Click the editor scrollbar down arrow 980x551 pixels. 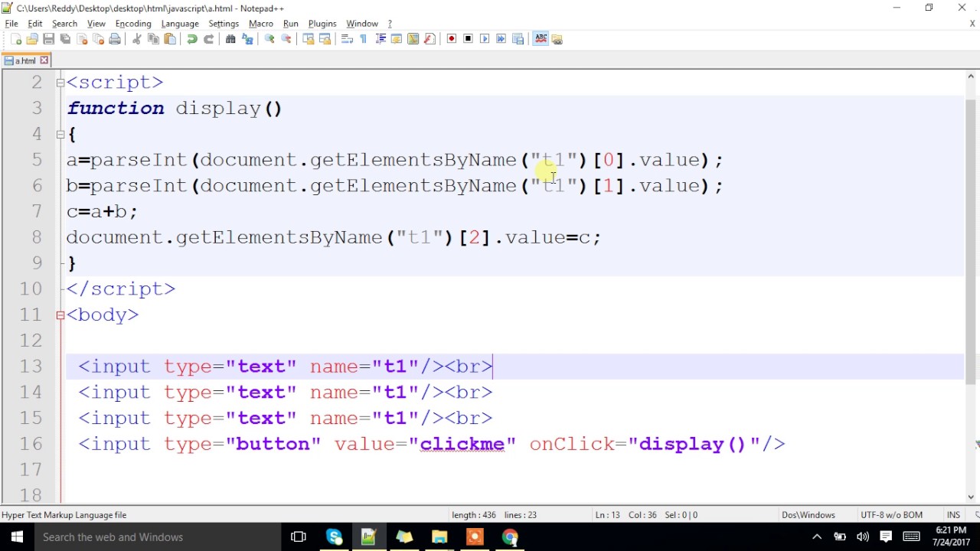point(971,497)
